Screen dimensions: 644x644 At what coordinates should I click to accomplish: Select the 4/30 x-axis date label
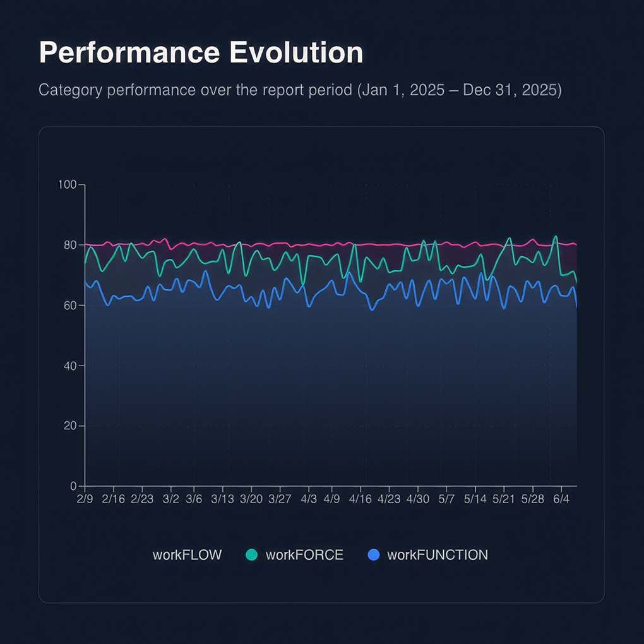point(418,499)
